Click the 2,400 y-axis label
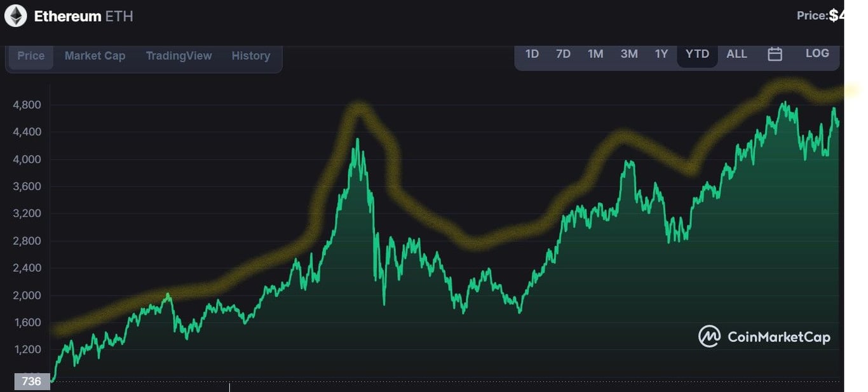Screen dimensions: 868x392 pos(27,268)
